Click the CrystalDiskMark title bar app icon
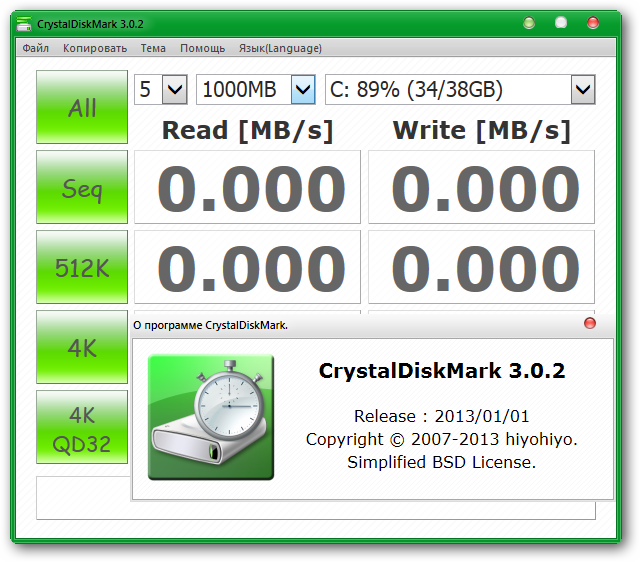The height and width of the screenshot is (562, 640). coord(24,24)
